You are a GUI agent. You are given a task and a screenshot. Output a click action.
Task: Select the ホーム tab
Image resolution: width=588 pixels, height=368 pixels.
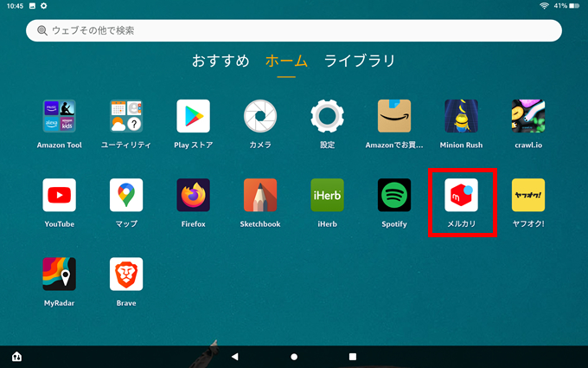(x=286, y=61)
